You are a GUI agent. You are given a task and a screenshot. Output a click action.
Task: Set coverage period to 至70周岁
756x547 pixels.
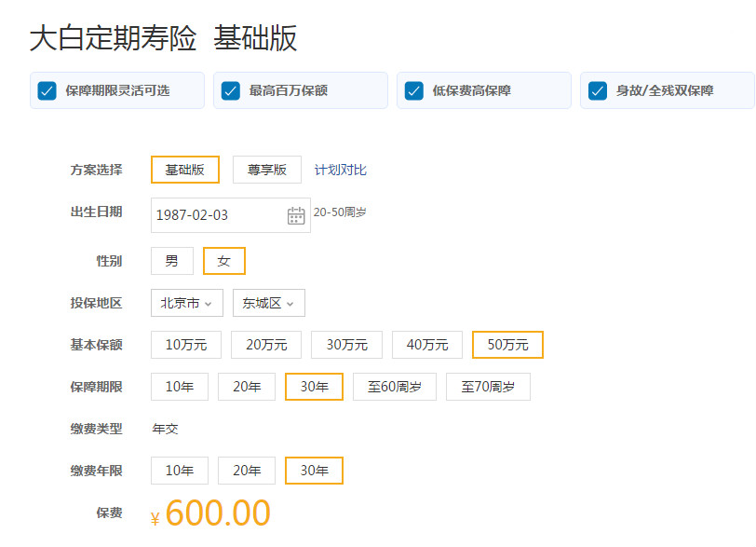[x=488, y=387]
